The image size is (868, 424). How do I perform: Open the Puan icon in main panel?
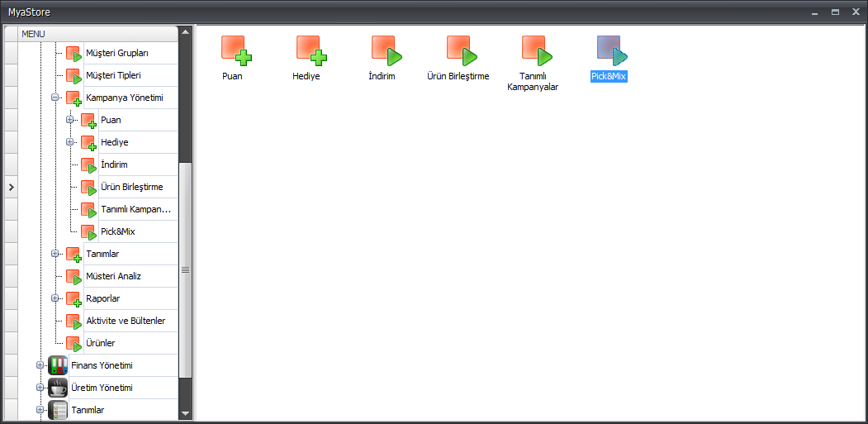coord(236,50)
